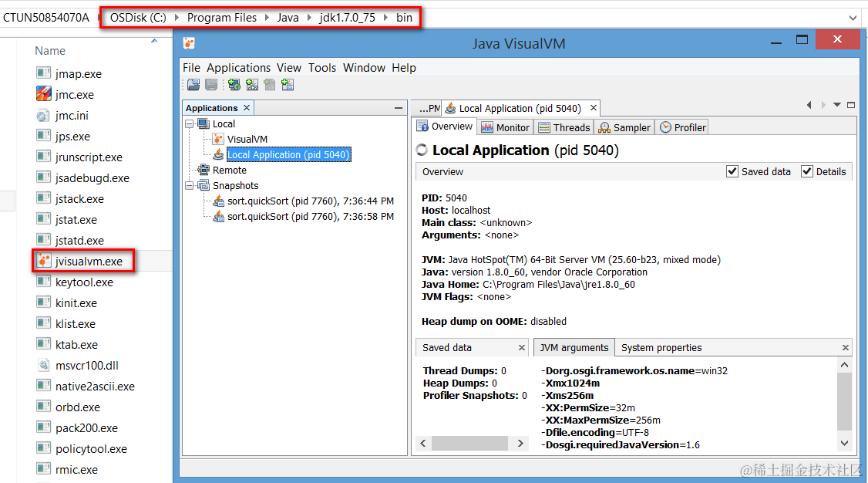Switch to the truncated ...PM document tab
The image size is (868, 483).
point(427,108)
